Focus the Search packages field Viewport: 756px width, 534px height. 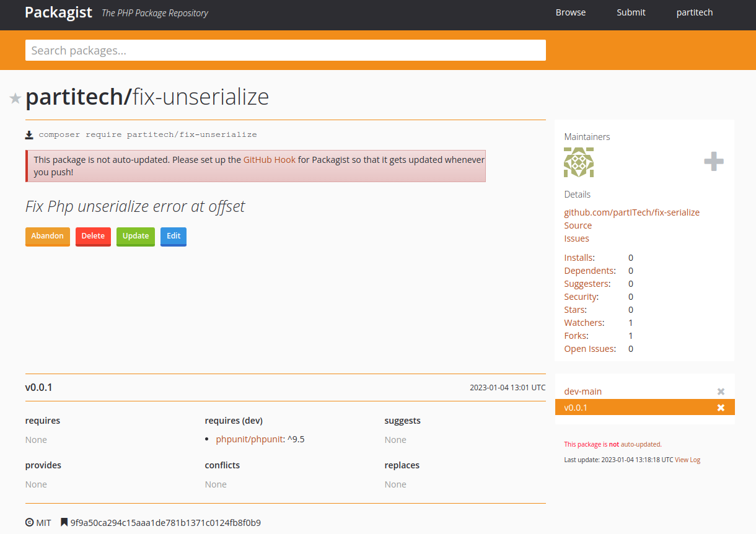point(286,50)
